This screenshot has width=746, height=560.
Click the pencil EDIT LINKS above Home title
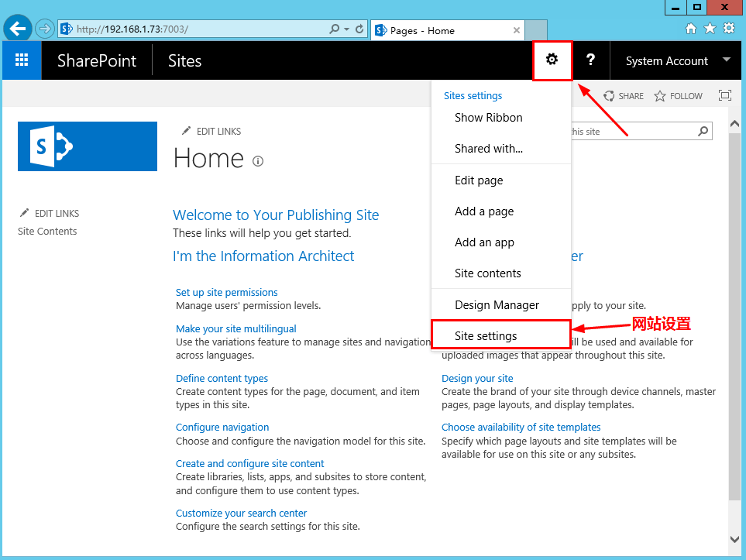coord(211,132)
